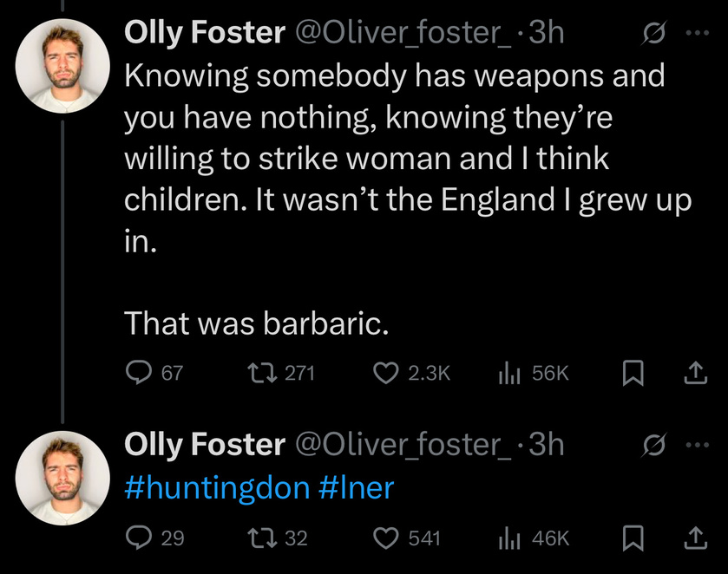Open more options on first tweet
The height and width of the screenshot is (574, 728).
click(x=697, y=34)
